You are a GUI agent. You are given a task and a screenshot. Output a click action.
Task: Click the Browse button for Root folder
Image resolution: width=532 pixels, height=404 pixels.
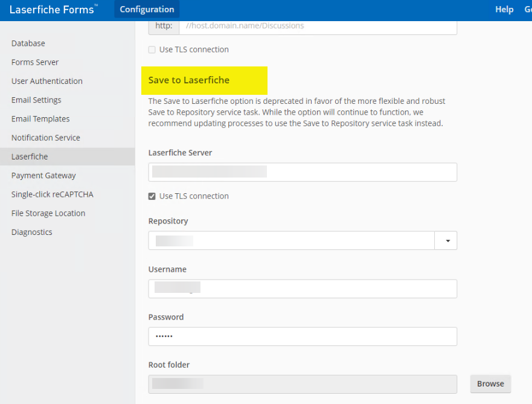tap(490, 384)
